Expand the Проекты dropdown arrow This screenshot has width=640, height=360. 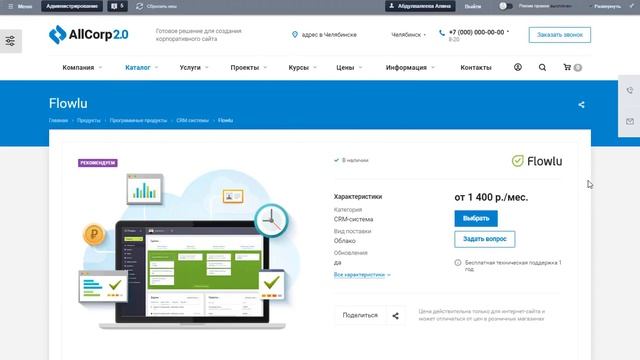pos(265,67)
